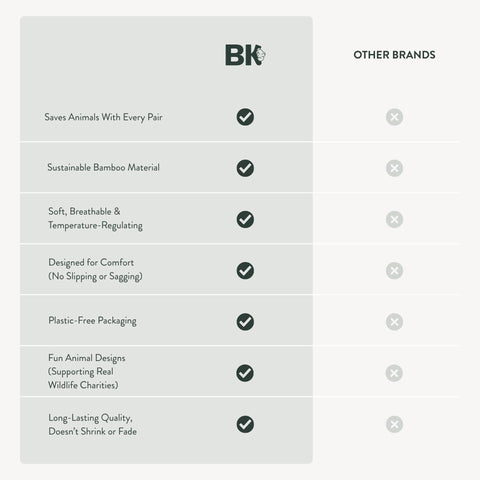Click checkmark next to Designed for Comfort
Screen dimensions: 480x480
[x=245, y=271]
